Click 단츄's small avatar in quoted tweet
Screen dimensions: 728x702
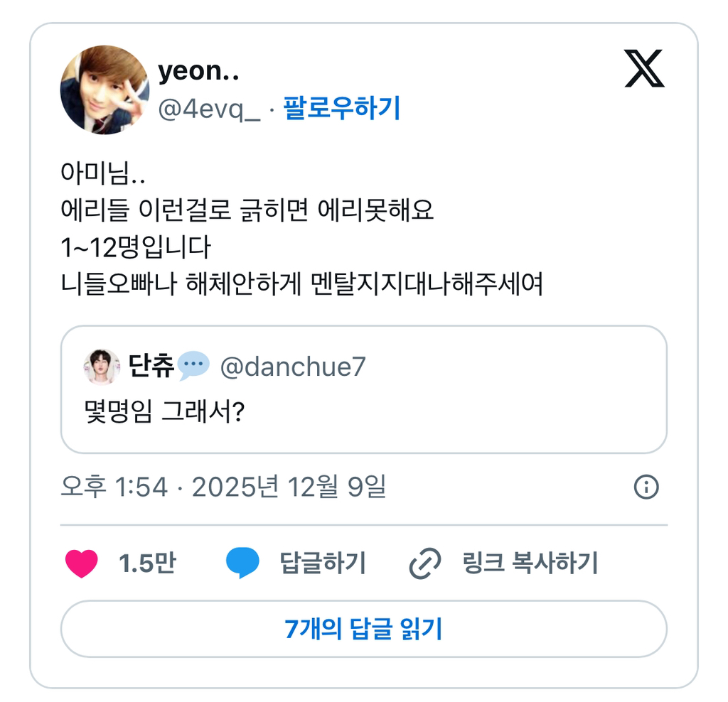(x=102, y=367)
